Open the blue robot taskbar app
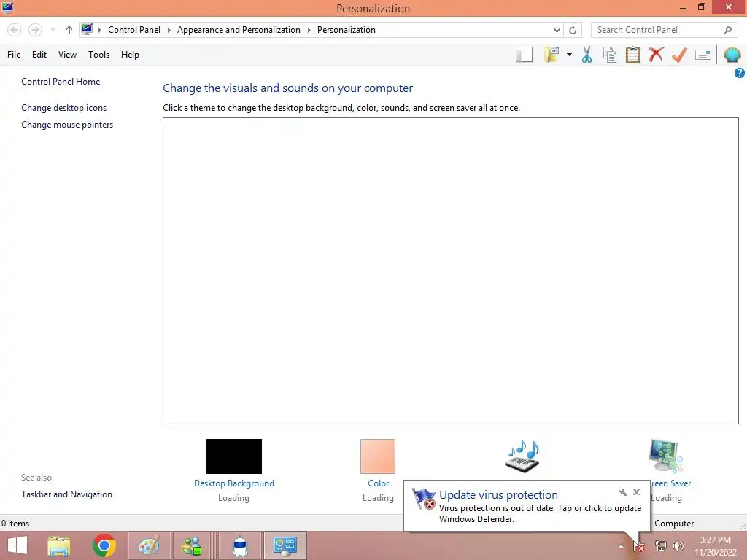Screen dimensions: 747x560 click(240, 545)
